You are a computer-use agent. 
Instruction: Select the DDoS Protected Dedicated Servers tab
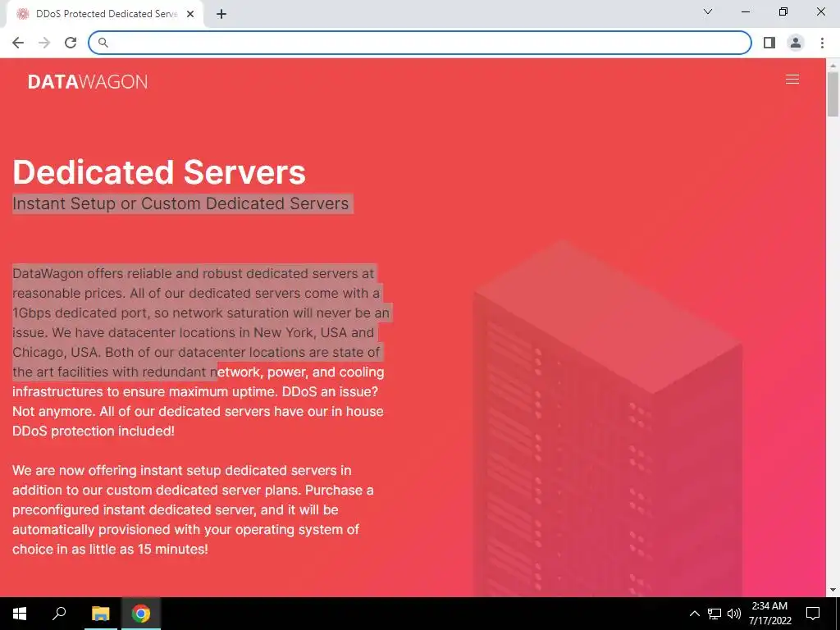(106, 14)
